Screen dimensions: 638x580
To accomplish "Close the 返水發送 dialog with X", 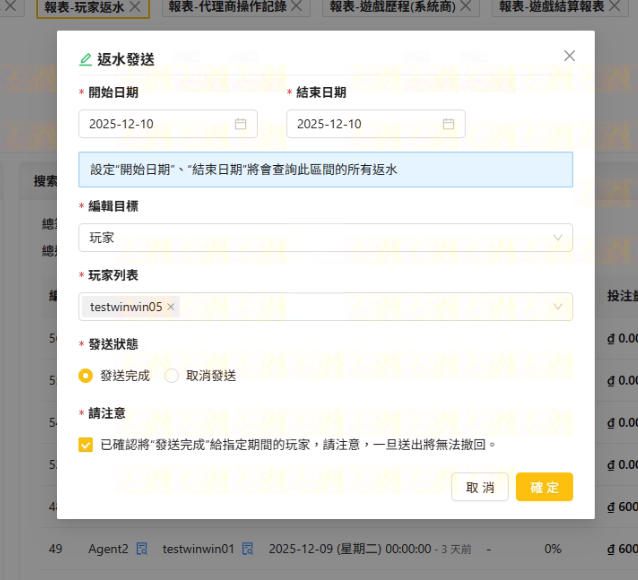I will [569, 56].
